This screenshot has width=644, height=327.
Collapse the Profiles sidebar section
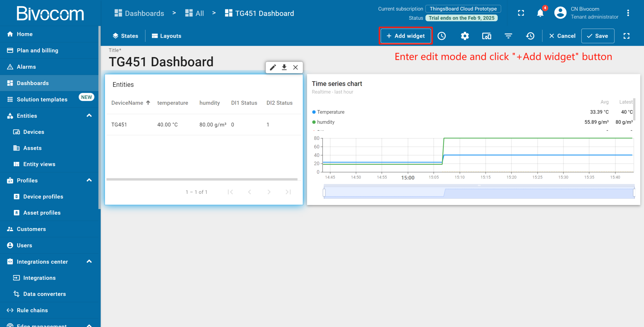click(89, 180)
